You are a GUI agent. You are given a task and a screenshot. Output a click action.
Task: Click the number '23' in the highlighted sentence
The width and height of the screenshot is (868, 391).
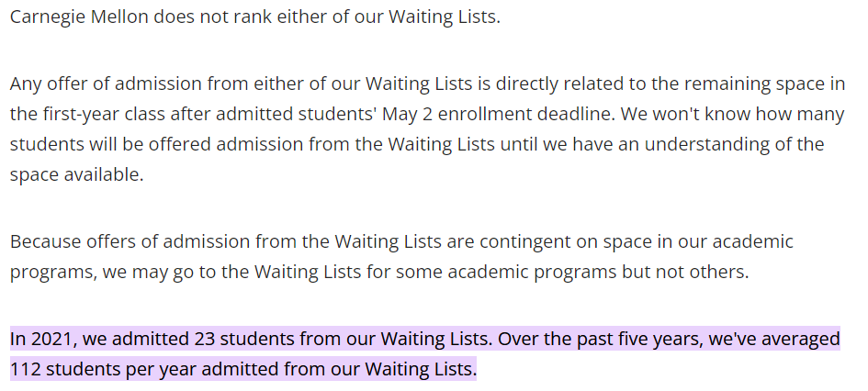coord(205,339)
